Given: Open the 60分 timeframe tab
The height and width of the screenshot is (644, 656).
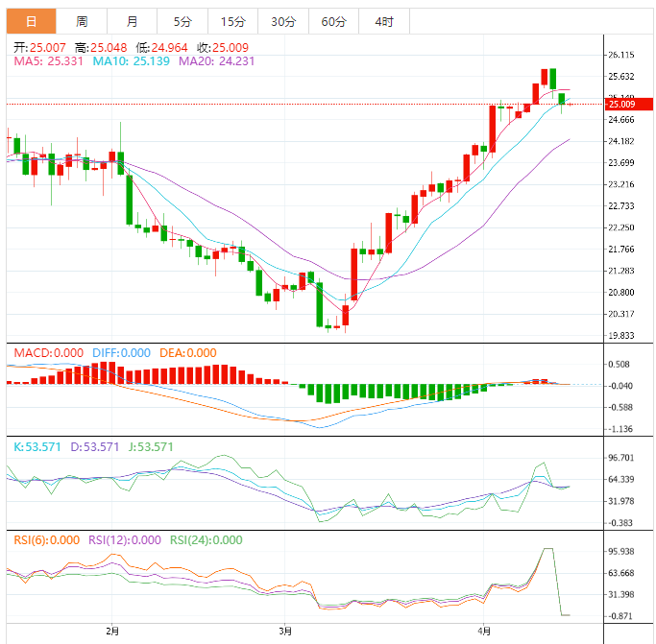Looking at the screenshot, I should tap(334, 21).
